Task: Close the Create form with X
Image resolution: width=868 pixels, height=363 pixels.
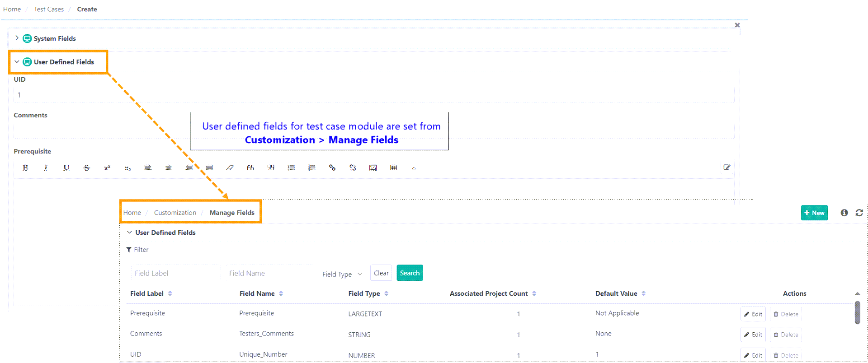Action: point(737,25)
